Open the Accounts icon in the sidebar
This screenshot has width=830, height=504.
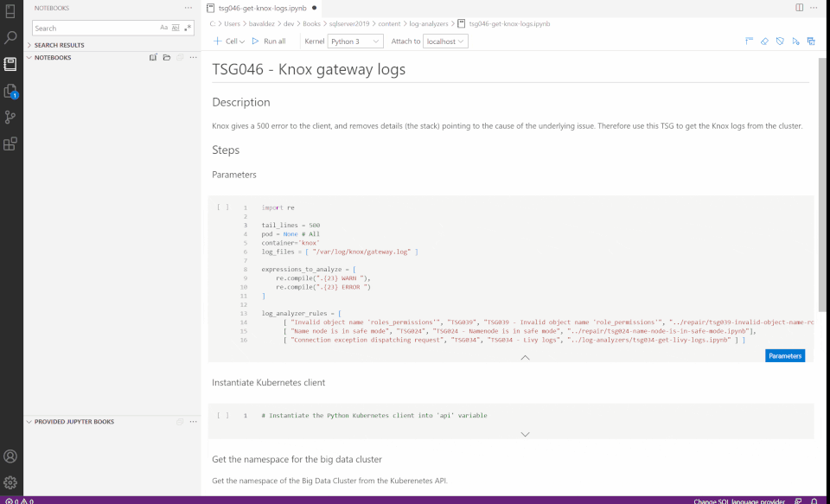point(12,456)
